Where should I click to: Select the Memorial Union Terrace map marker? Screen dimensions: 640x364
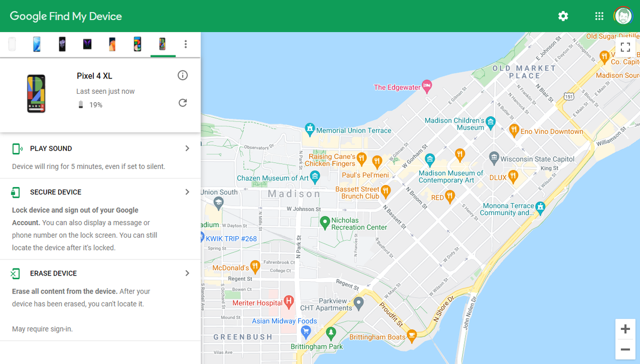(310, 128)
